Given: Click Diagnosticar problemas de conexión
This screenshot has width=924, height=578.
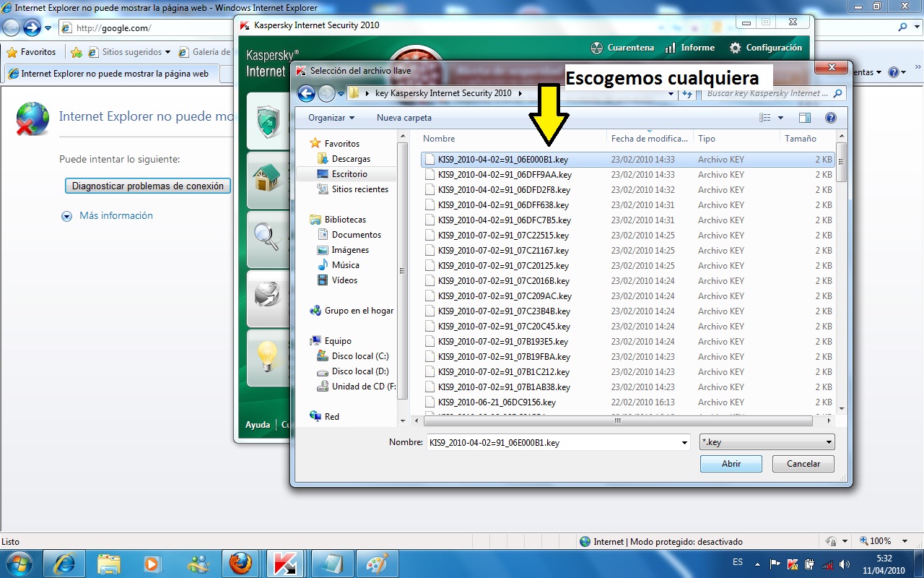Looking at the screenshot, I should (148, 186).
